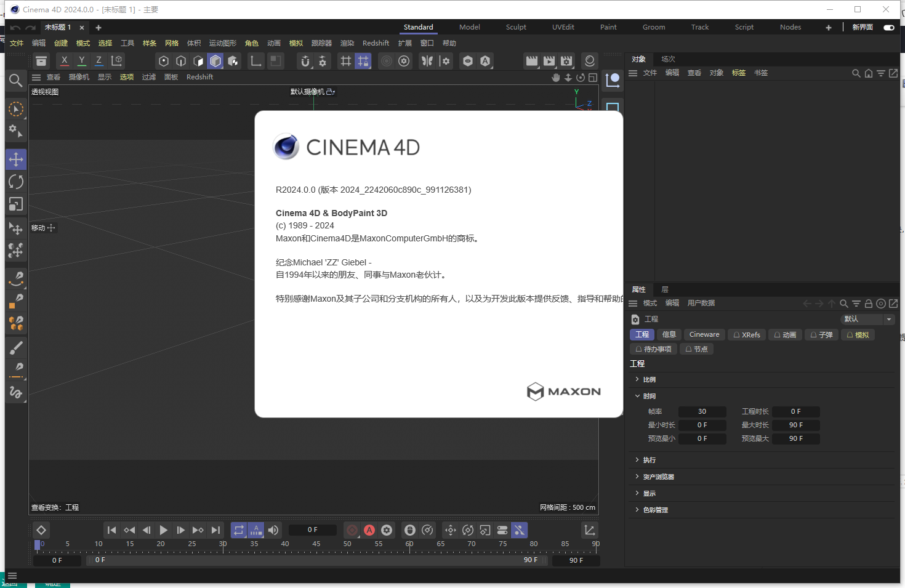Open the Cineware tab in attributes
The image size is (905, 588).
[704, 334]
